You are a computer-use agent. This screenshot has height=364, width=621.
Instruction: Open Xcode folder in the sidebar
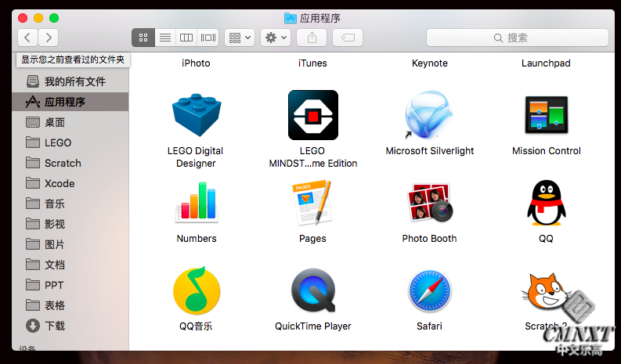(70, 183)
